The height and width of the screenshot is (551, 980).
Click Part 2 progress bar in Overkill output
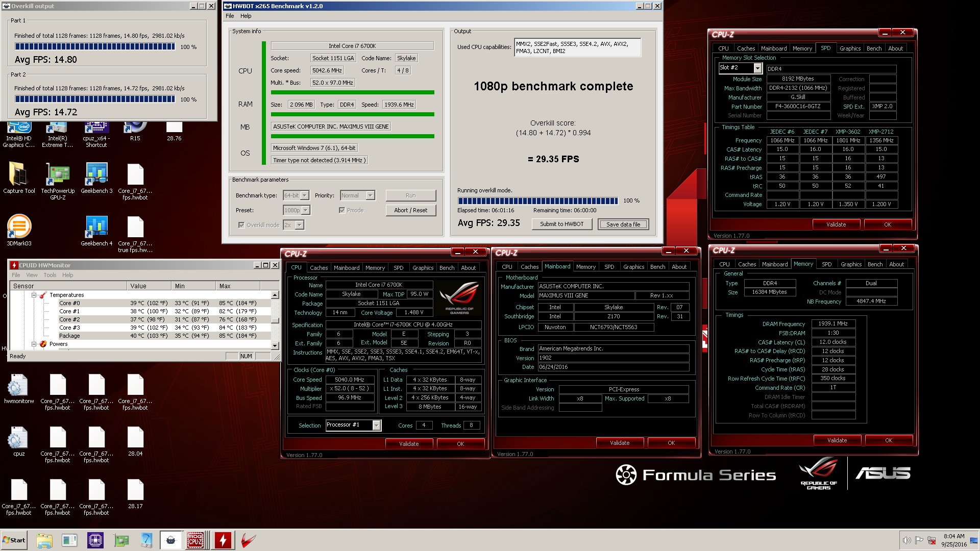[x=95, y=99]
